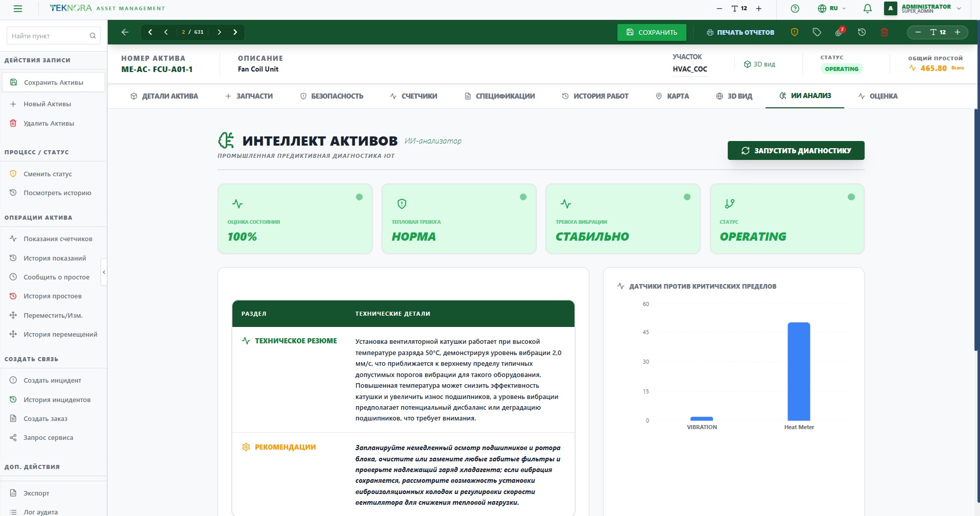Switch to ДЕТАЛИ АКТИВА tab
This screenshot has width=980, height=516.
coord(164,96)
